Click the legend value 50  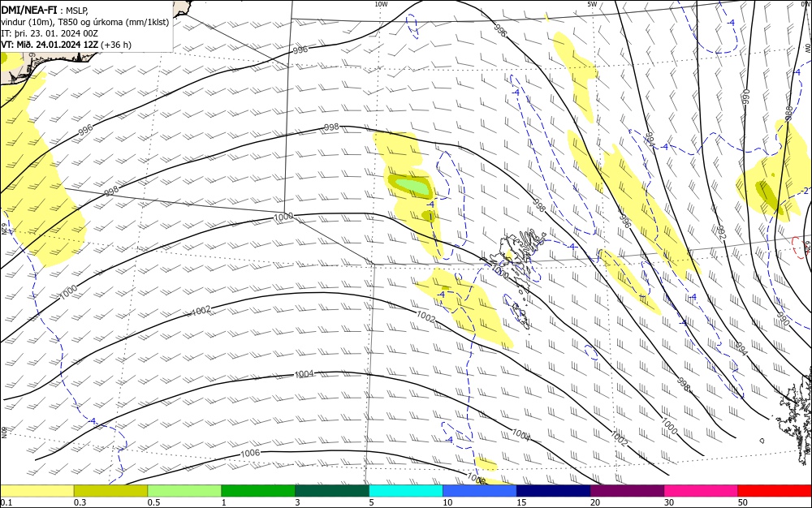(743, 502)
